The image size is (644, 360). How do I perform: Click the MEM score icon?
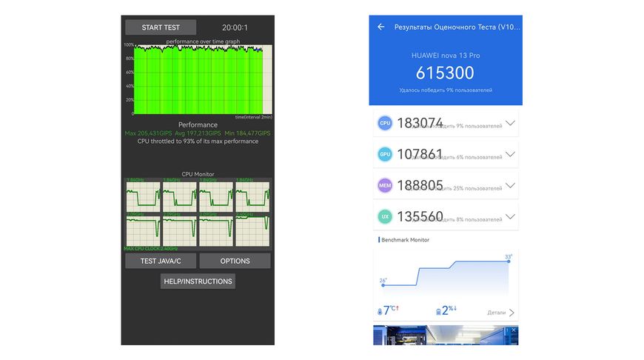[x=385, y=185]
